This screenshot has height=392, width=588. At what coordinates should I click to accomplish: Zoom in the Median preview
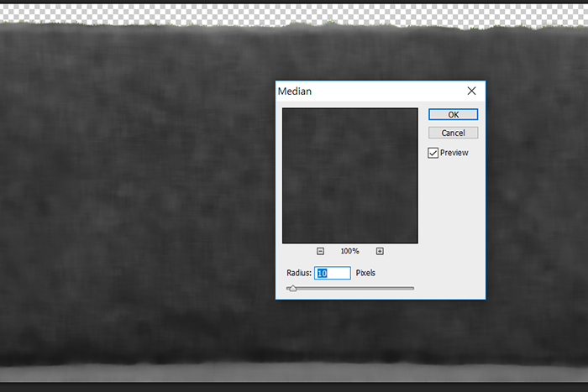pyautogui.click(x=380, y=251)
